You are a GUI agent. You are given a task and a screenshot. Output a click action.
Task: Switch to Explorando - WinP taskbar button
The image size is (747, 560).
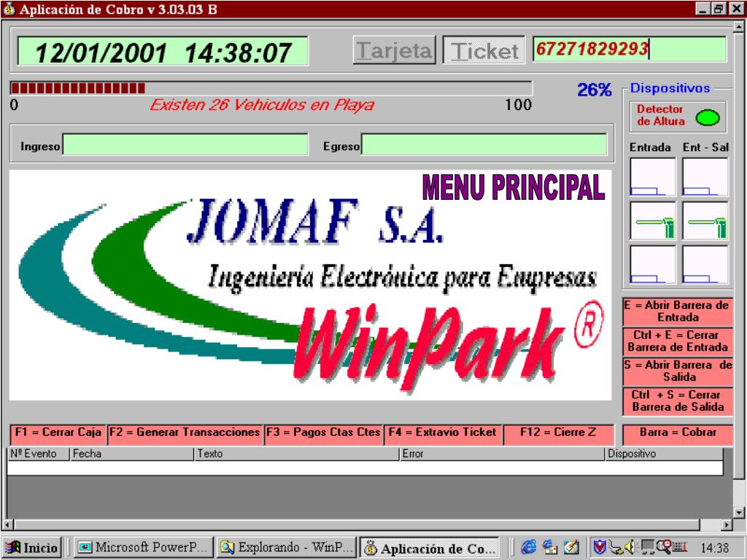click(286, 548)
